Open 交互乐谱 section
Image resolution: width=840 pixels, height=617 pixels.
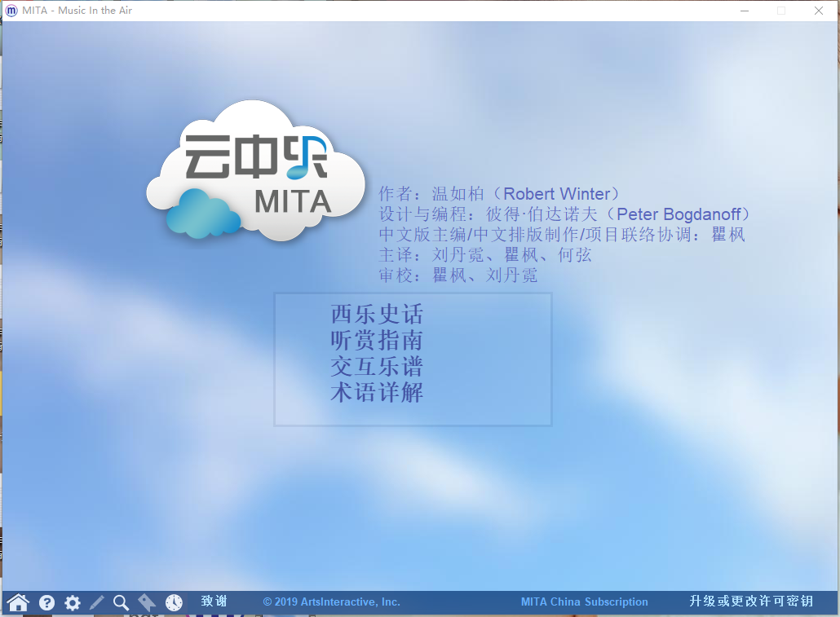pyautogui.click(x=377, y=366)
